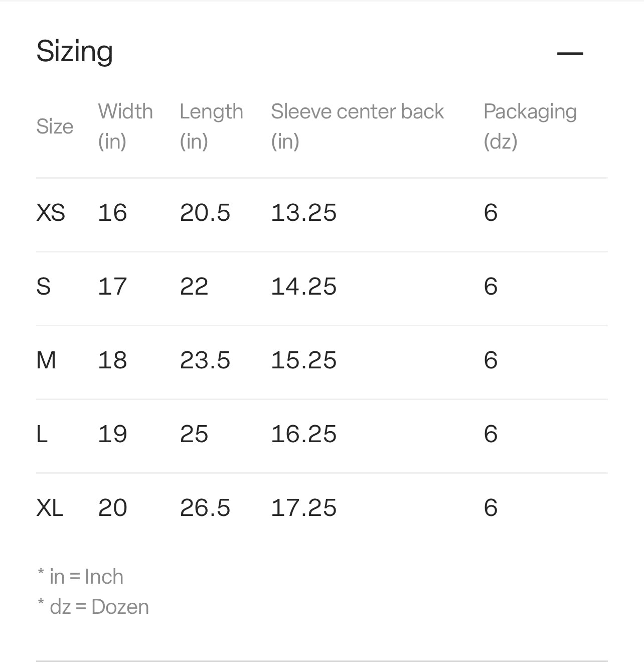
Task: Click the "in = Inch" footnote
Action: pyautogui.click(x=86, y=577)
